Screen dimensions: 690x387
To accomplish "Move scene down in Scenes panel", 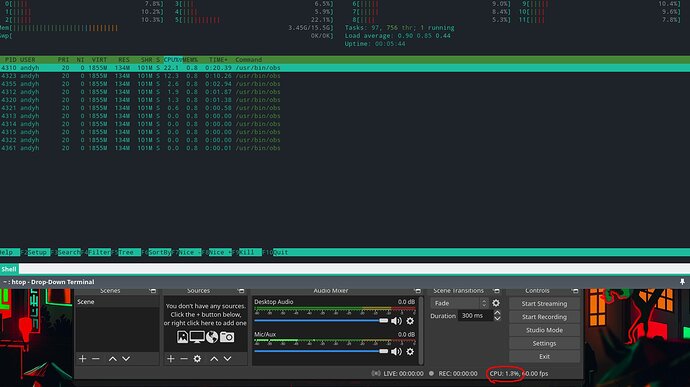I will [x=126, y=359].
